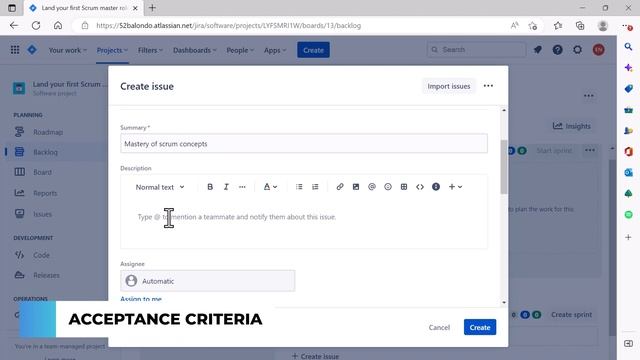Open the People menu

240,50
